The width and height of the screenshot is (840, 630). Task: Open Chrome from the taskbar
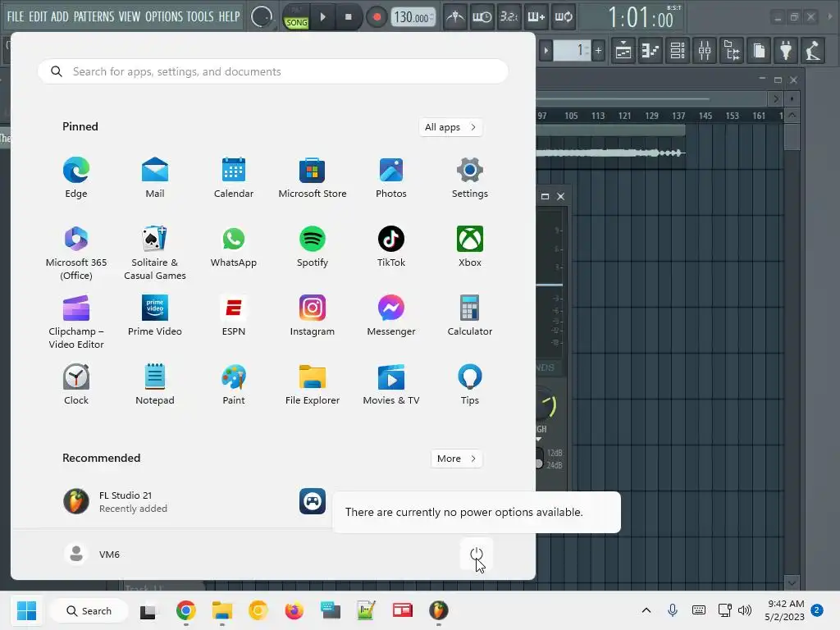186,610
